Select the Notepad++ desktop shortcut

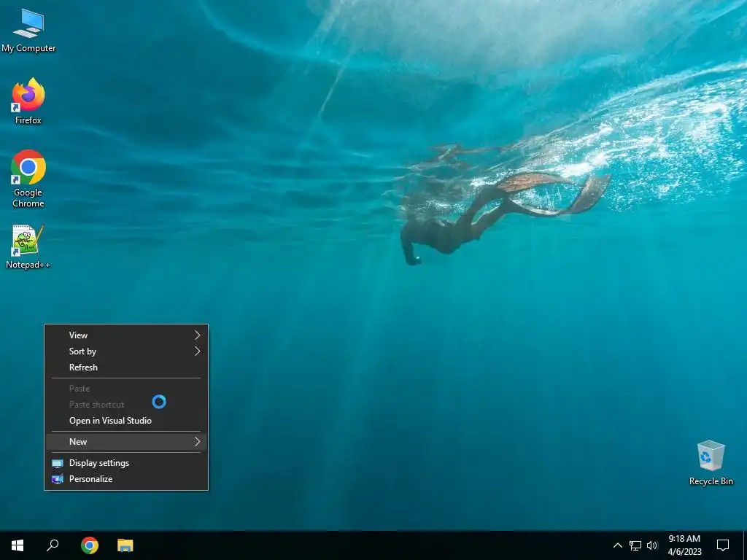tap(28, 247)
